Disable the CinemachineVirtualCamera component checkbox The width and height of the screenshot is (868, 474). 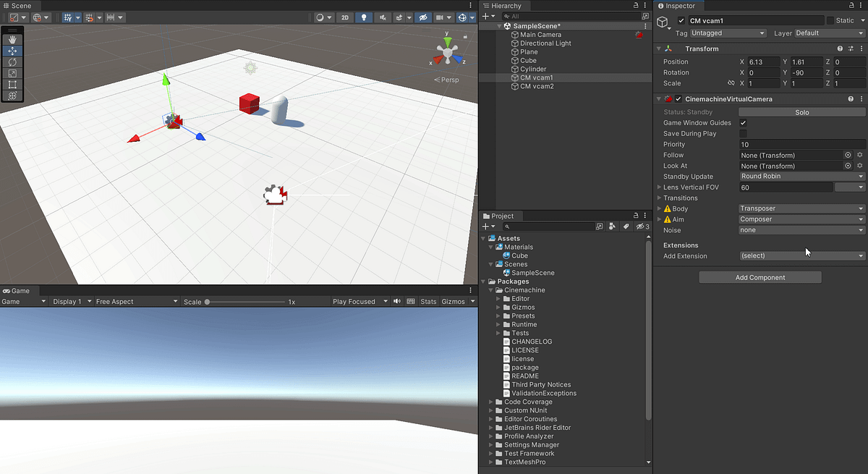[x=678, y=99]
